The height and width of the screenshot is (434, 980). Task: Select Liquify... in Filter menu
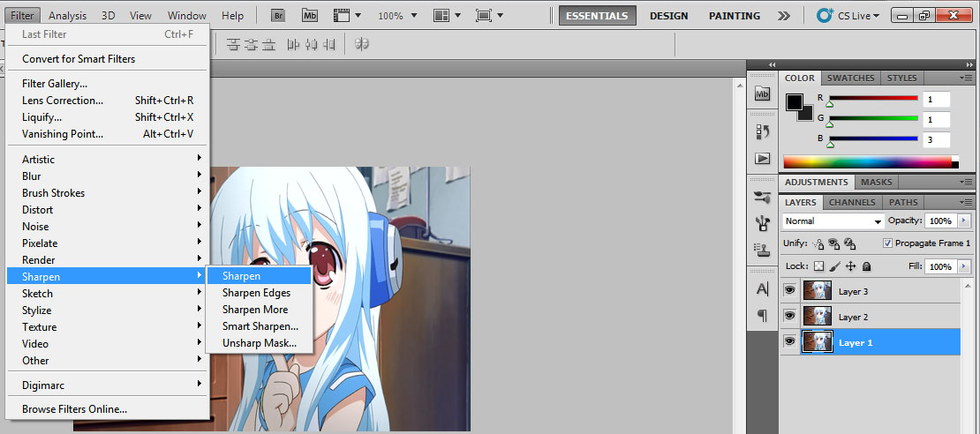coord(108,116)
